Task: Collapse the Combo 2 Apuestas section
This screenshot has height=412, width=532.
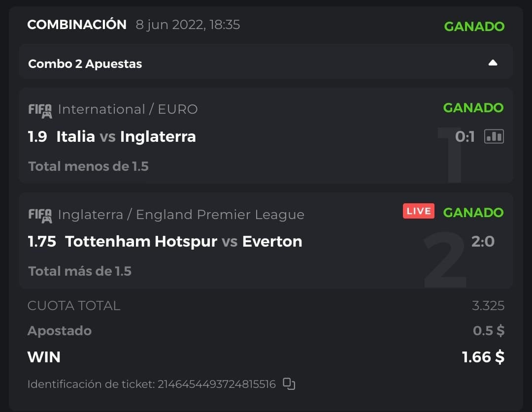Action: pyautogui.click(x=493, y=63)
